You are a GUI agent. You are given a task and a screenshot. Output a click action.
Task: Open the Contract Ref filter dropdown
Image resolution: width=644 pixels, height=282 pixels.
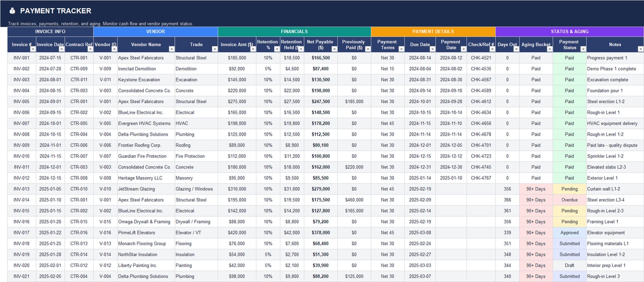point(90,49)
